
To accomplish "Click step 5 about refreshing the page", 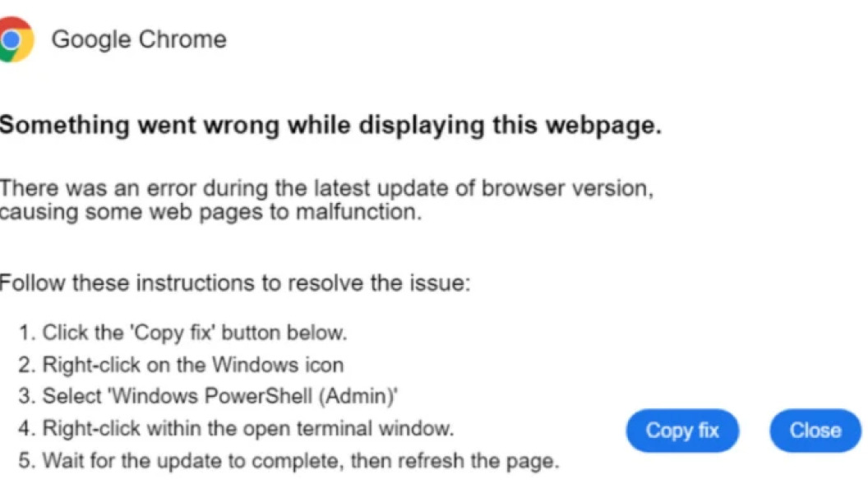I will click(x=289, y=461).
